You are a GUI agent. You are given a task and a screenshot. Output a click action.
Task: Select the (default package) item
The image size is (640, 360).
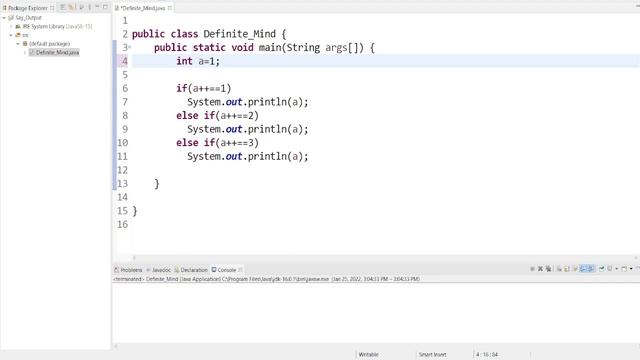pyautogui.click(x=49, y=44)
